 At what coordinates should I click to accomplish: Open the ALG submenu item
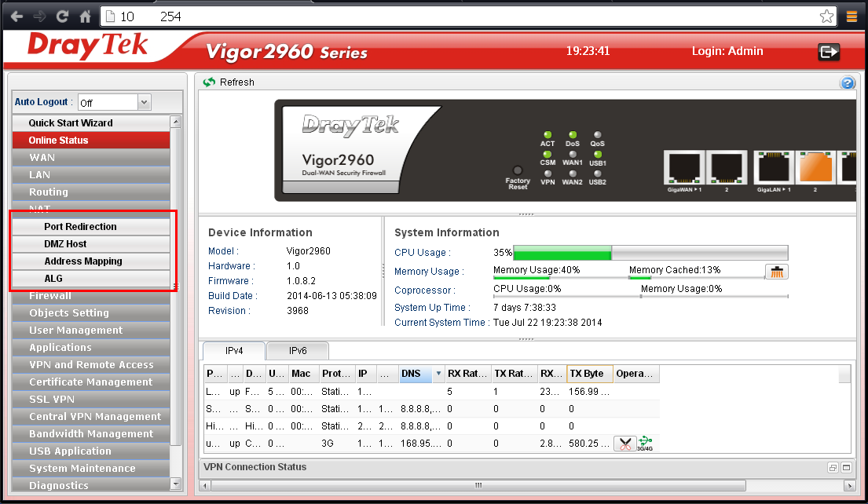pyautogui.click(x=91, y=278)
